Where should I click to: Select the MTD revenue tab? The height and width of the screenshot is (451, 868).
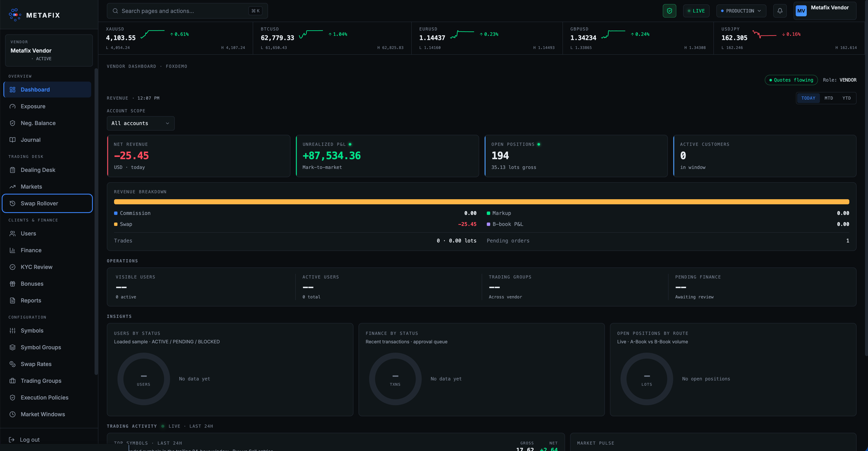(x=829, y=98)
